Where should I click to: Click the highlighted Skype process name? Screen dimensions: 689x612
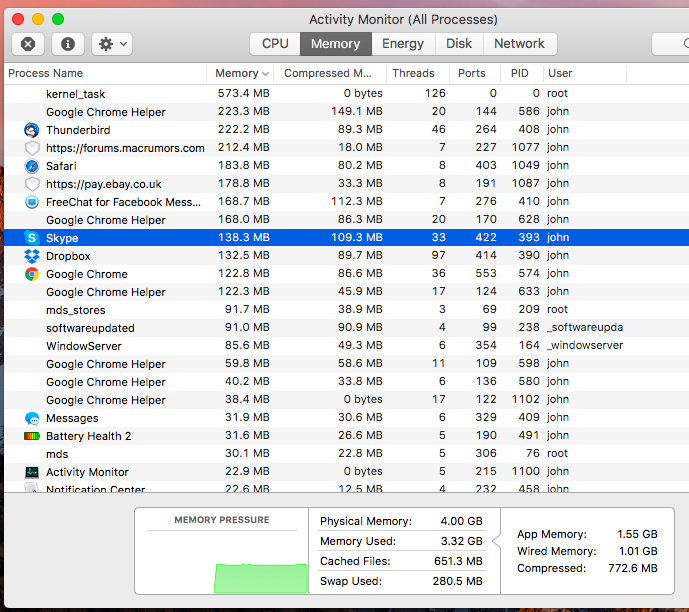pos(62,238)
